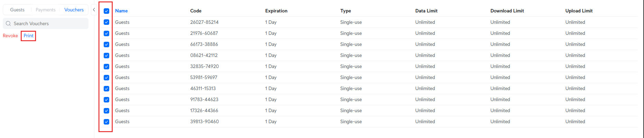
Task: Switch to the Guests tab
Action: pos(17,10)
